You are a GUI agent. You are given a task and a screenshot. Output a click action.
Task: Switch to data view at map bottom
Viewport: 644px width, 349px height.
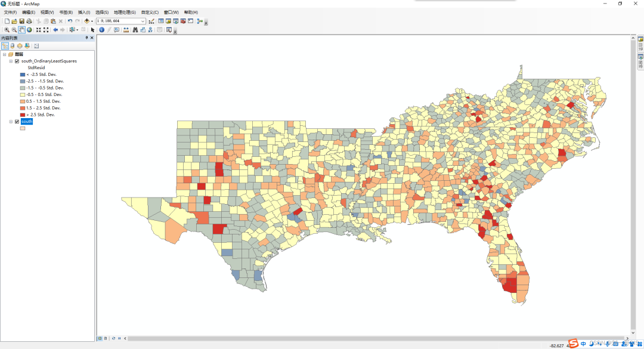[x=100, y=338]
